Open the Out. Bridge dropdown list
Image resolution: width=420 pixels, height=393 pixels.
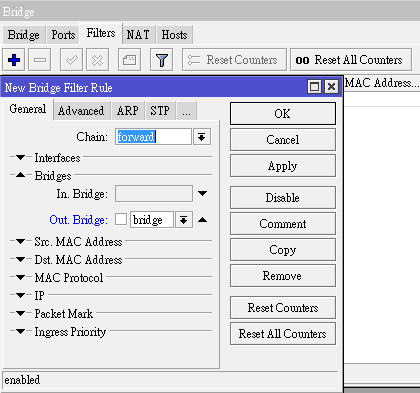pyautogui.click(x=184, y=220)
